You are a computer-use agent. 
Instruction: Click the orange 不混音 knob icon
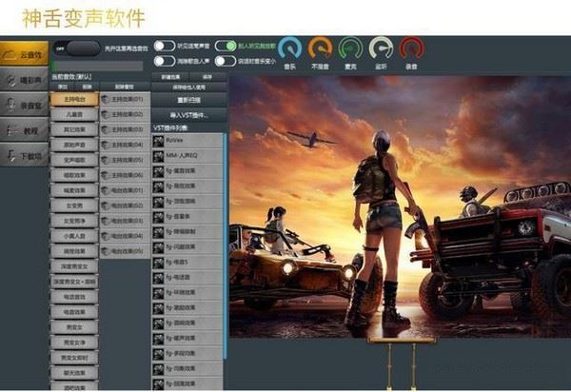(321, 49)
